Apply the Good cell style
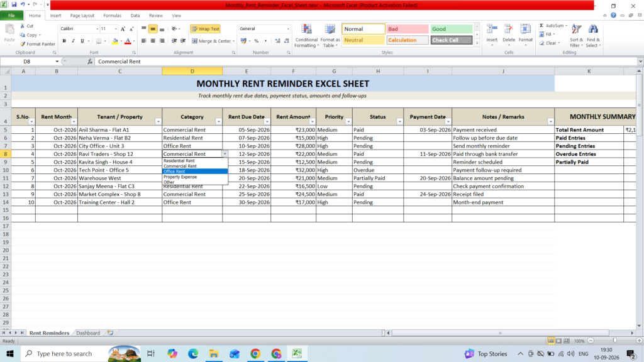This screenshot has width=644, height=362. (452, 29)
